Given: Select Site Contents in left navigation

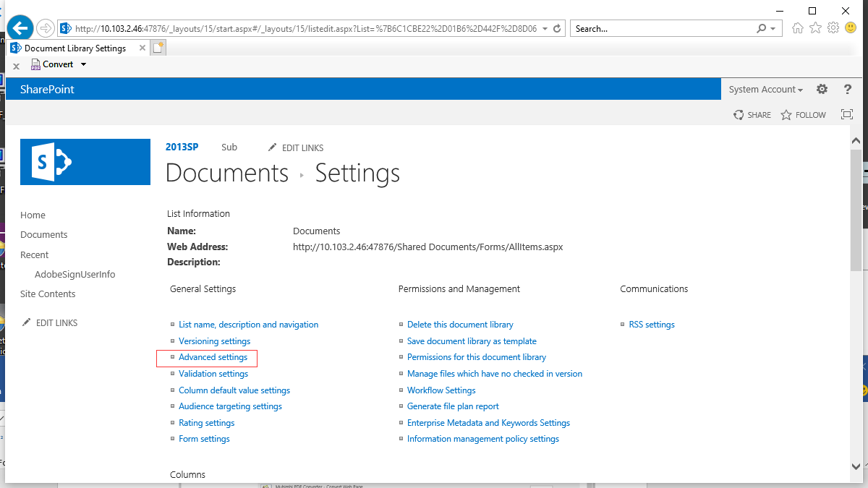Looking at the screenshot, I should coord(48,294).
